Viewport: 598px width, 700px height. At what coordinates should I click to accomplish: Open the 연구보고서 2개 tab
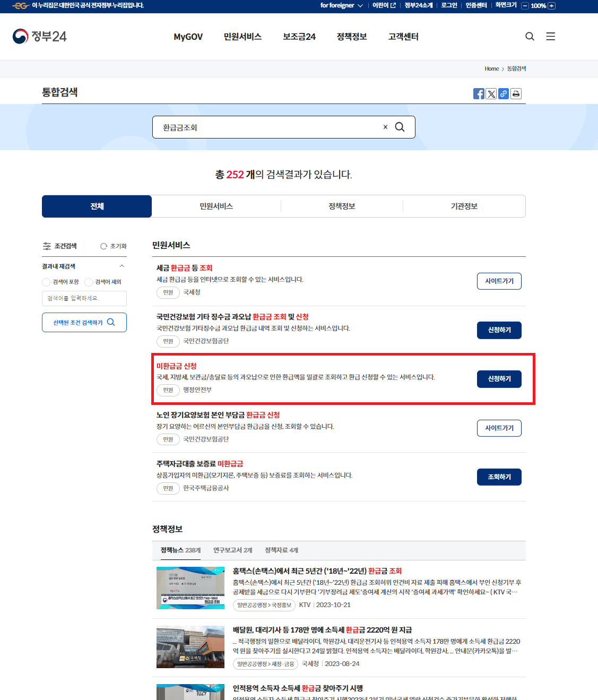point(232,550)
